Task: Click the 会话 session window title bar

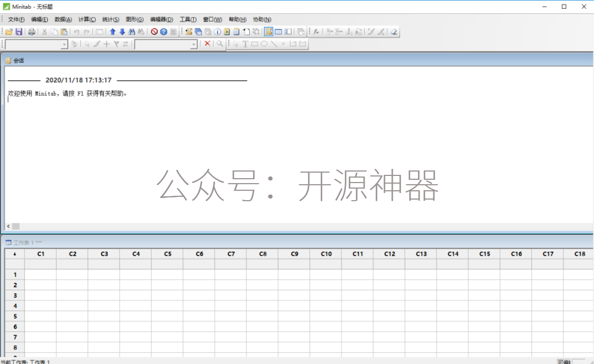Action: coord(297,60)
